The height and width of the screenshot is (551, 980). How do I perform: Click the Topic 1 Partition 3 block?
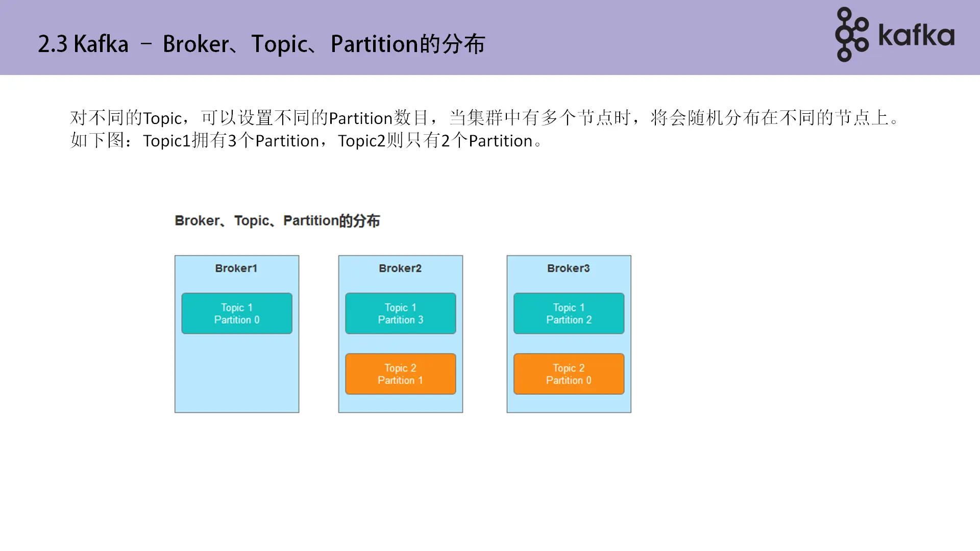pos(400,313)
